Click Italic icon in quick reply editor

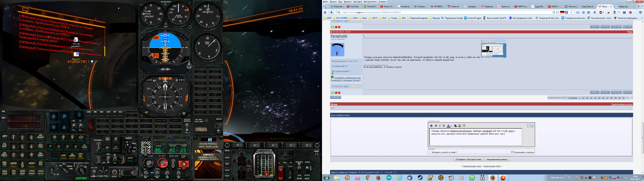(440, 126)
